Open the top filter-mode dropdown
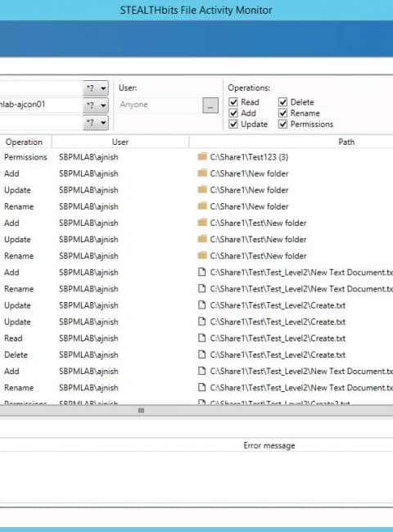The image size is (393, 532). (96, 88)
